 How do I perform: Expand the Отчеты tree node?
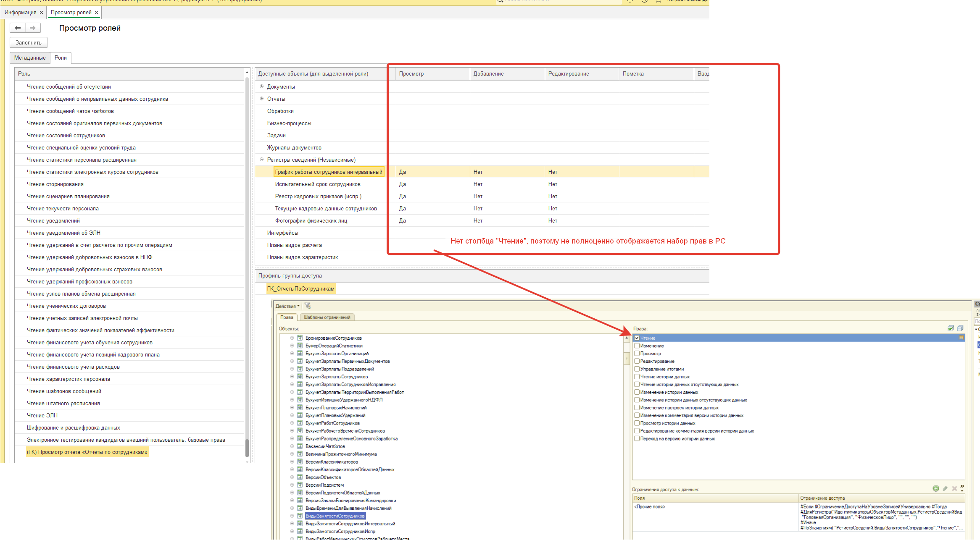pyautogui.click(x=261, y=99)
